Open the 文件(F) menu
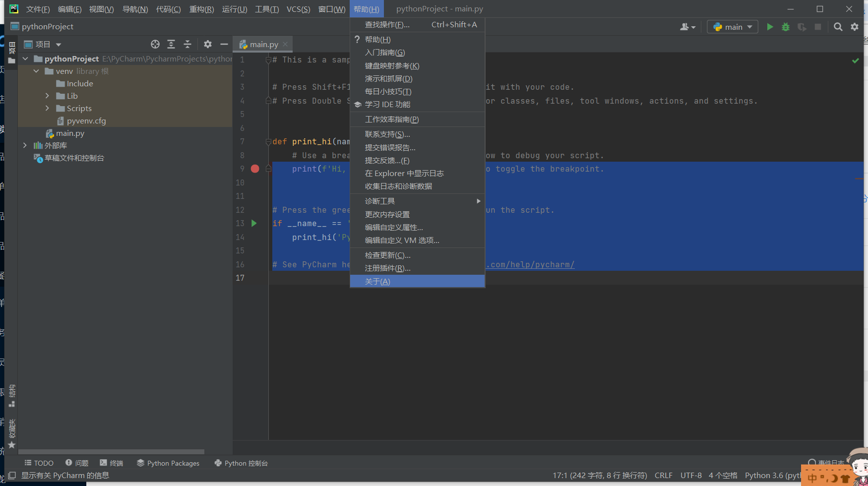Viewport: 868px width, 486px height. 38,9
